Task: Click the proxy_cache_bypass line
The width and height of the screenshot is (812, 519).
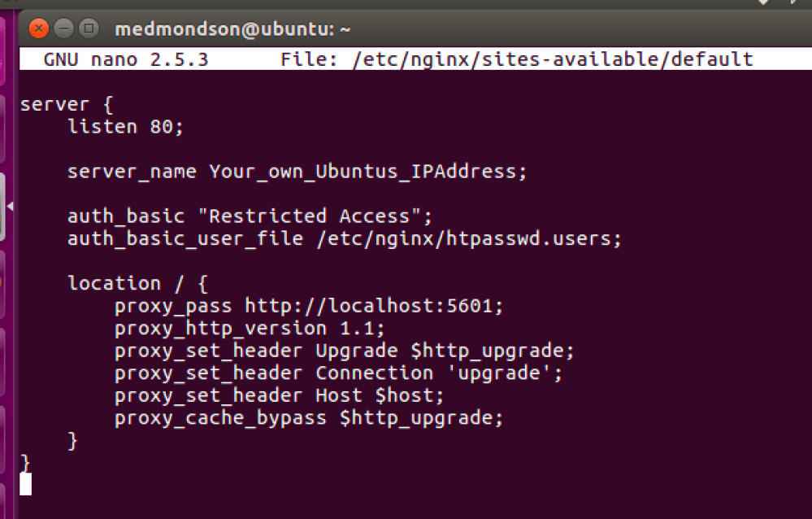Action: [x=309, y=418]
